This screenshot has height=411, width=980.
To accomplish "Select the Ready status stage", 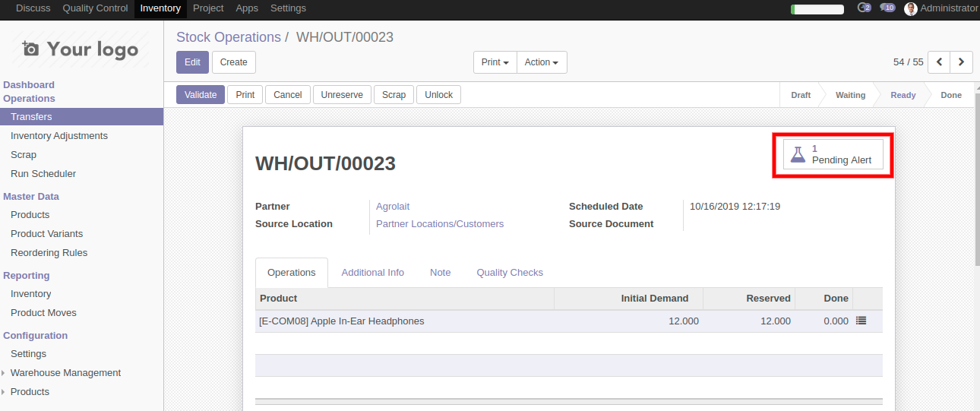I will click(903, 95).
